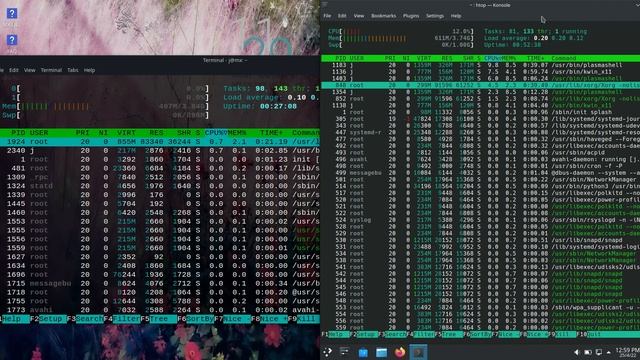Click the pager/task switcher icon beside launcher
Viewport: 640px width, 360px height.
[x=344, y=351]
